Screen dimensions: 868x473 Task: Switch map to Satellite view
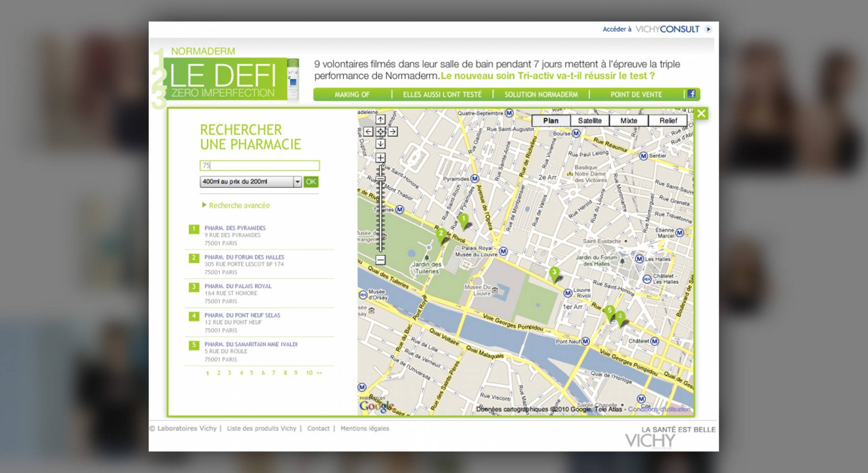pyautogui.click(x=590, y=121)
